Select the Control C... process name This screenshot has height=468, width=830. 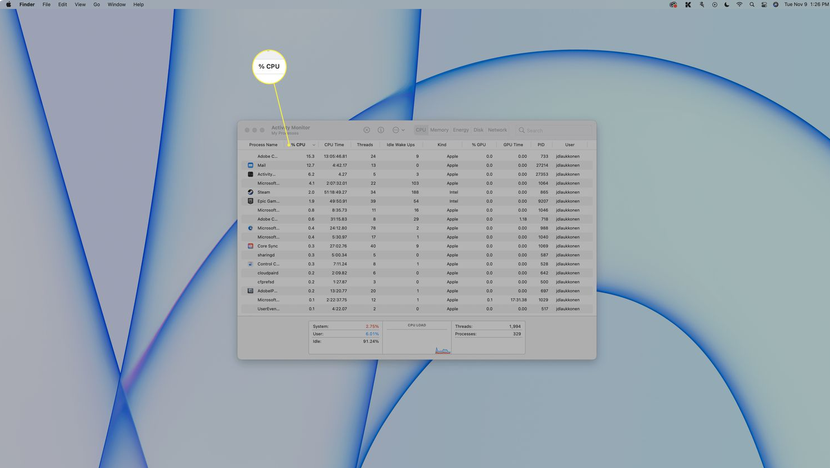click(x=268, y=264)
